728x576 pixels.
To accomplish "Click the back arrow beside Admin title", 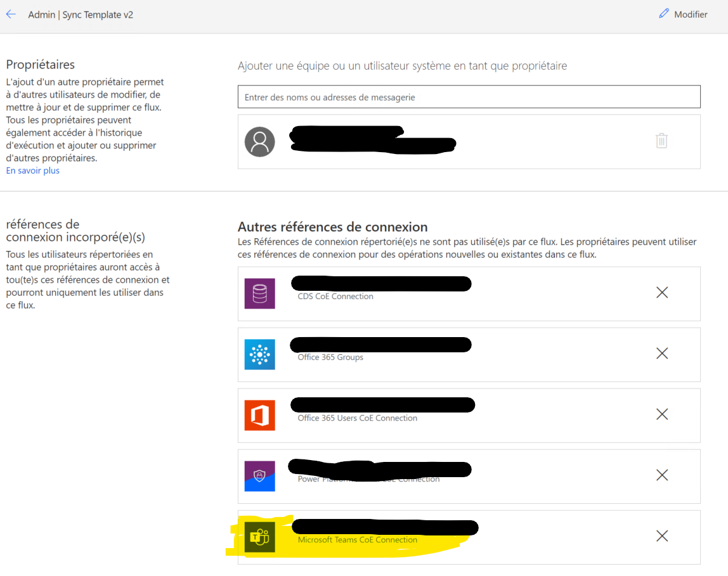I will tap(11, 15).
